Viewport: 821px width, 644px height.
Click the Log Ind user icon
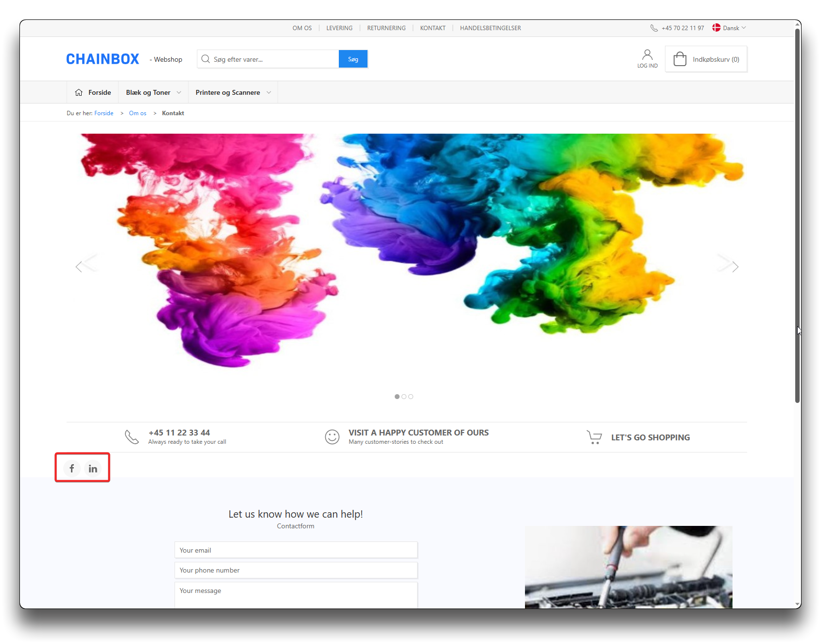pyautogui.click(x=647, y=55)
